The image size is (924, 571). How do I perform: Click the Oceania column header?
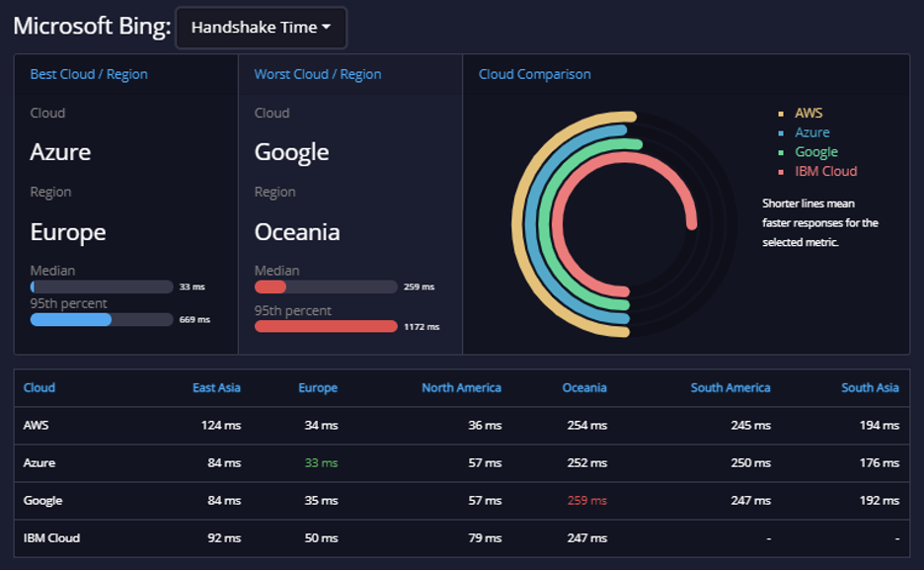click(x=584, y=387)
